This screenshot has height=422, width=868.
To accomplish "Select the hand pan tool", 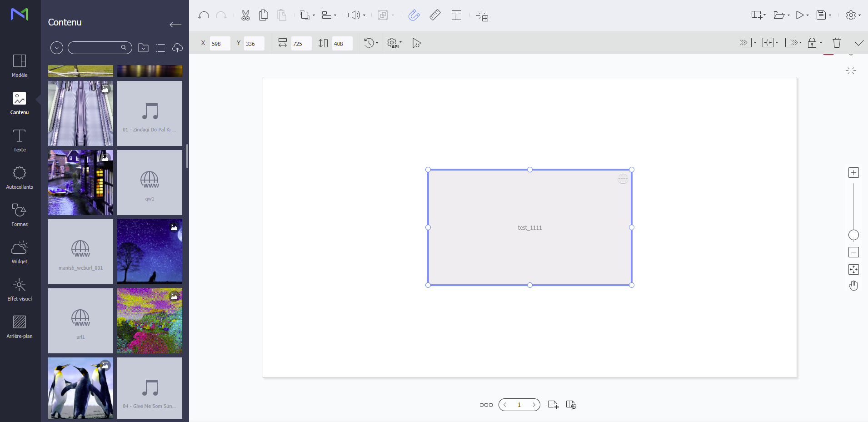I will (x=853, y=286).
